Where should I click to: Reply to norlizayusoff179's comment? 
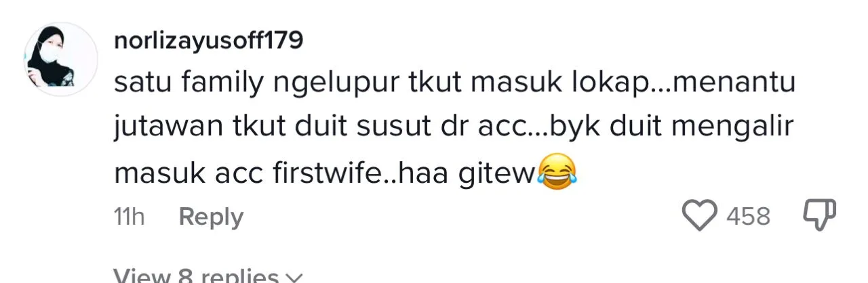(211, 217)
